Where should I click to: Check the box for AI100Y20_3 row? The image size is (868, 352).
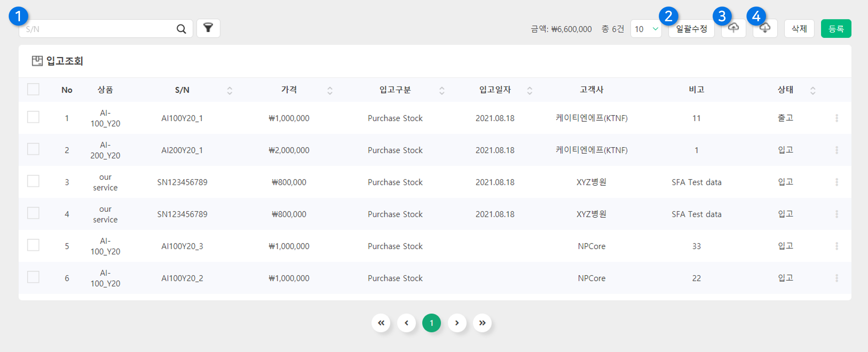point(33,245)
